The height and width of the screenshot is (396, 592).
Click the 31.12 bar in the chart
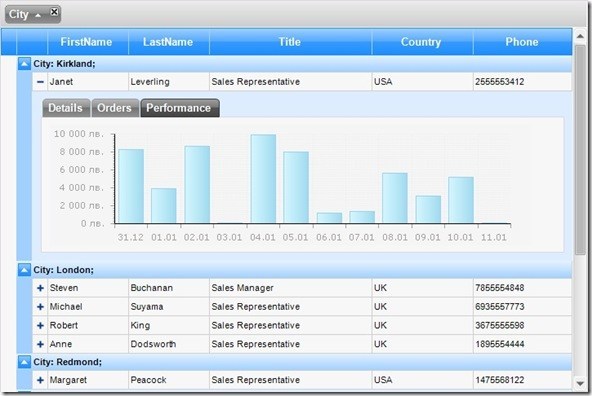tap(131, 186)
